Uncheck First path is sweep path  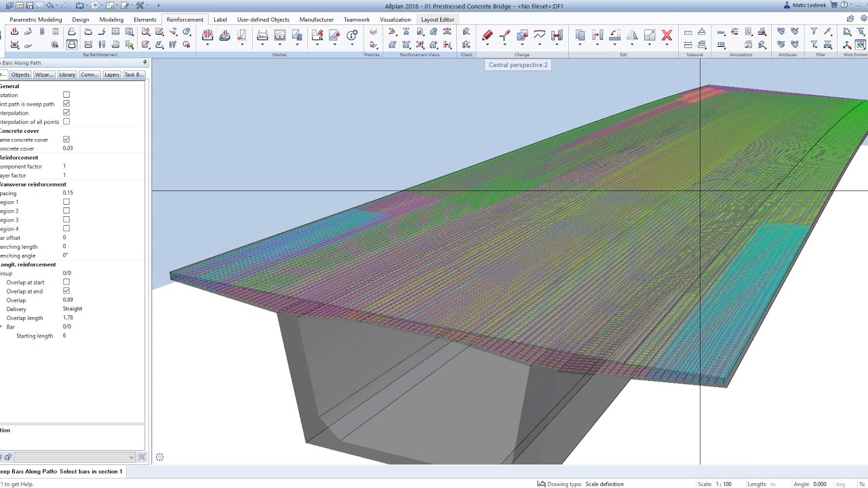point(66,104)
